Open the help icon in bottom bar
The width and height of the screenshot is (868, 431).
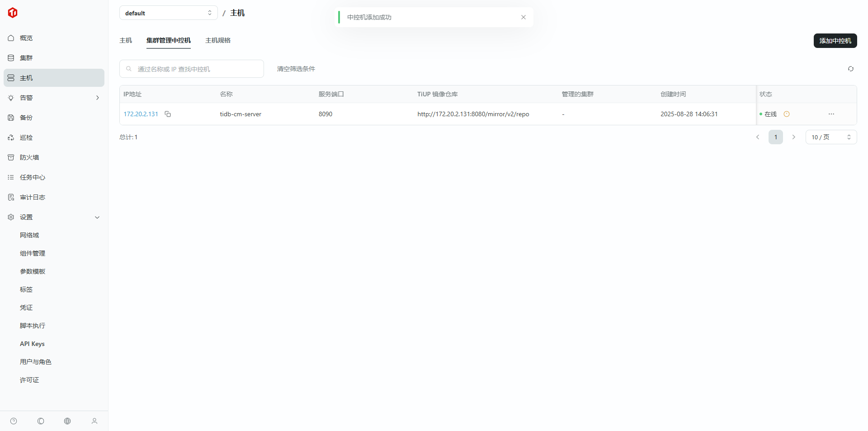[x=14, y=421]
